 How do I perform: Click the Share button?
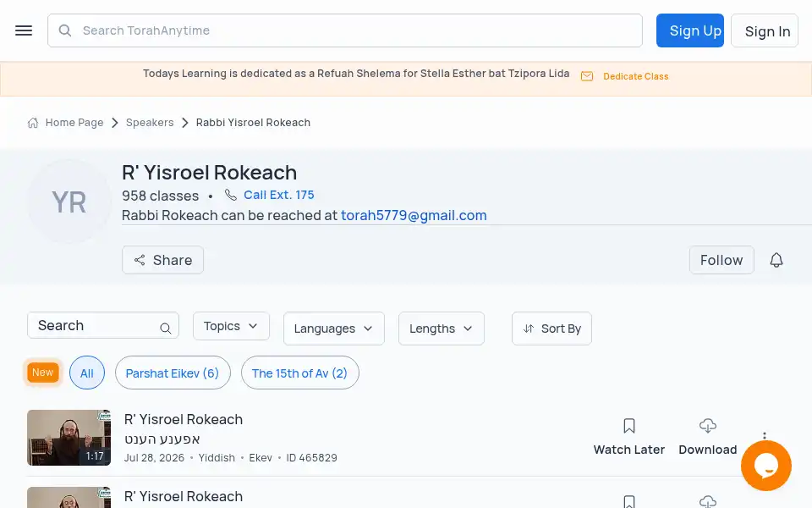coord(162,260)
